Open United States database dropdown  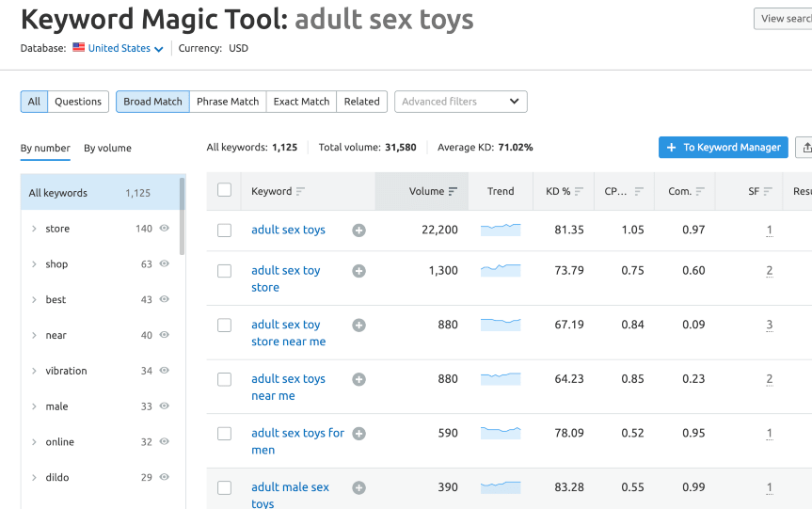pyautogui.click(x=118, y=49)
